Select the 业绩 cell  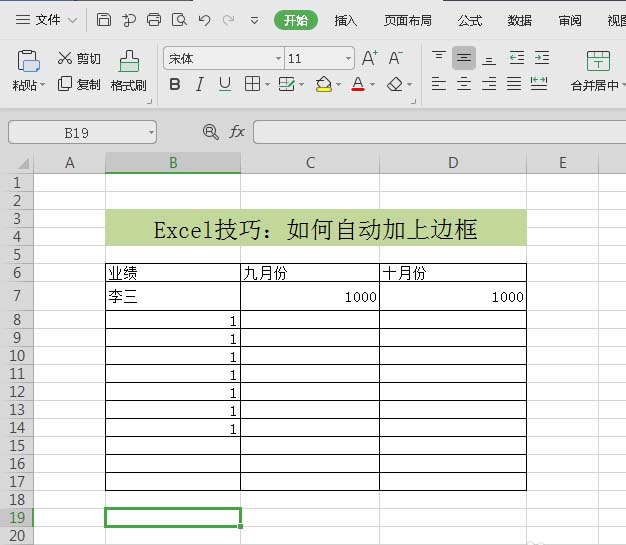(173, 273)
